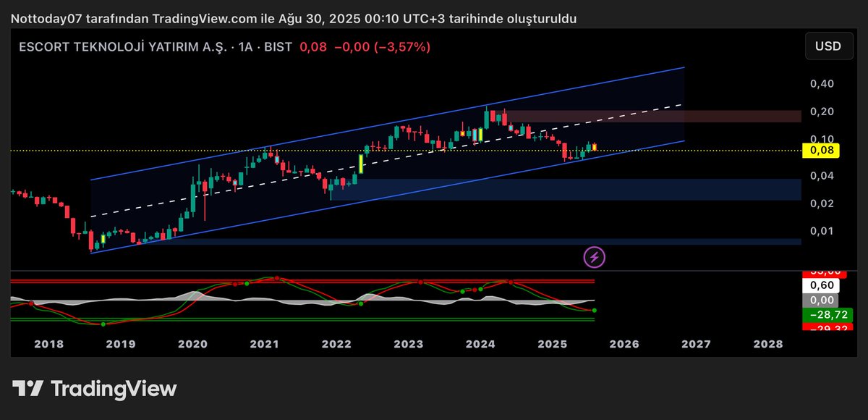Click the 2023 label on the time axis

[408, 345]
